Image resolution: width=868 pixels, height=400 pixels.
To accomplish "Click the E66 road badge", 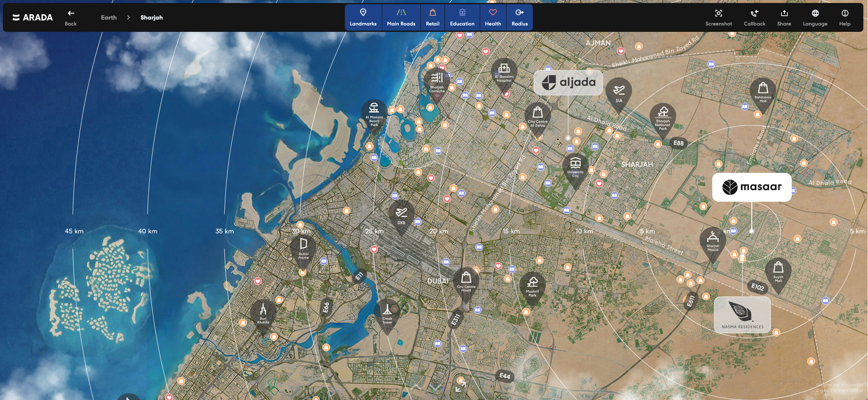I will pos(326,307).
